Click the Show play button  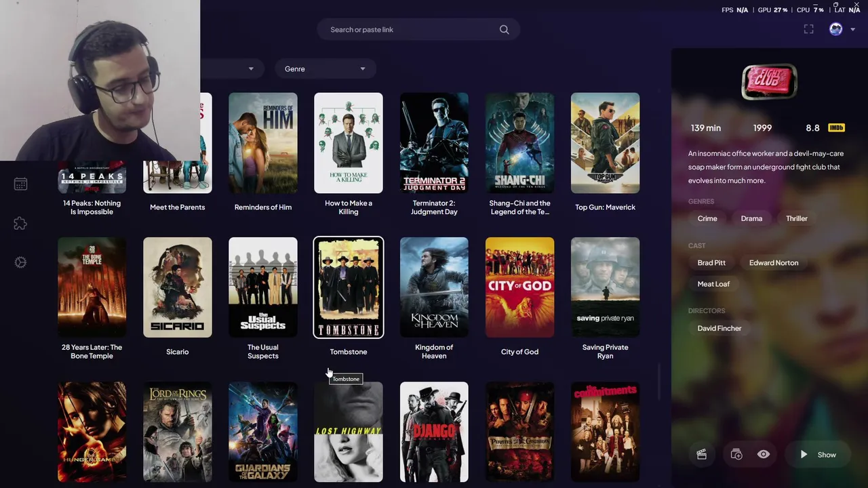pyautogui.click(x=818, y=455)
